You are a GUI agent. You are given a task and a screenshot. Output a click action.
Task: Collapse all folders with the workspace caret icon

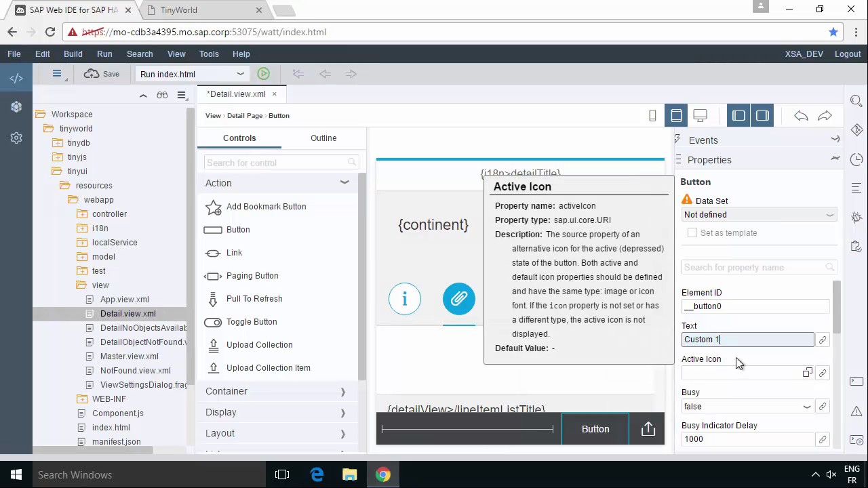(x=143, y=96)
